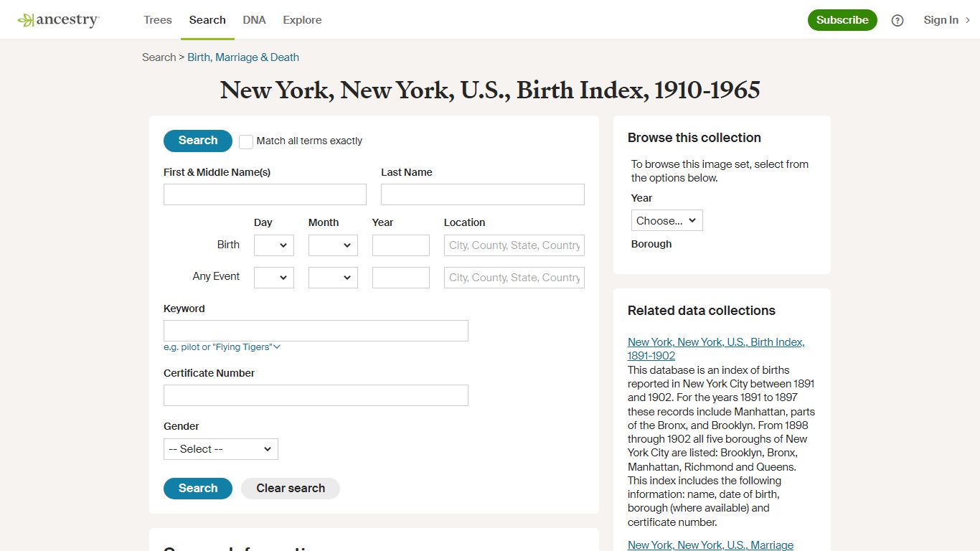Image resolution: width=980 pixels, height=551 pixels.
Task: Open the Any Event Month dropdown
Action: click(333, 278)
